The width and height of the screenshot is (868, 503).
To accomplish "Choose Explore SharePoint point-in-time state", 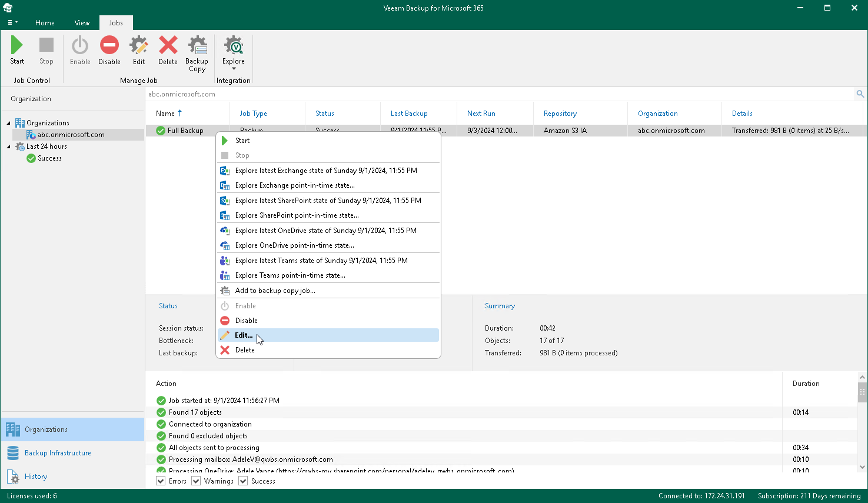I will 328,215.
